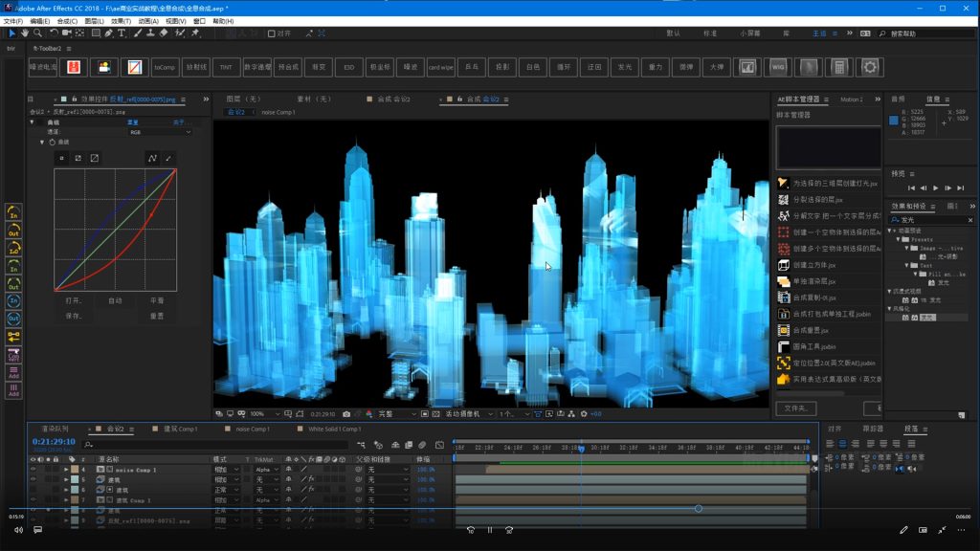Switch to the 建筑 Comp 1 timeline tab
Screen dimensions: 980x551
[180, 430]
